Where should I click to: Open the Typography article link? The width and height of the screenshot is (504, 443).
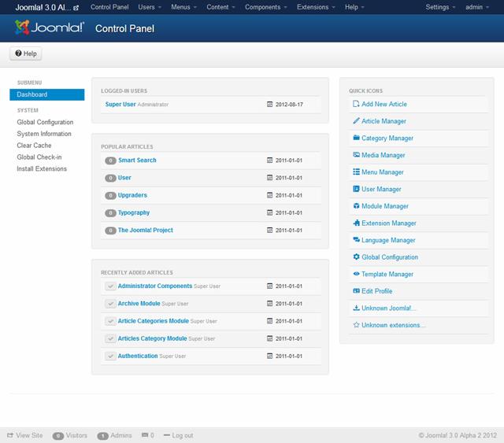[134, 212]
